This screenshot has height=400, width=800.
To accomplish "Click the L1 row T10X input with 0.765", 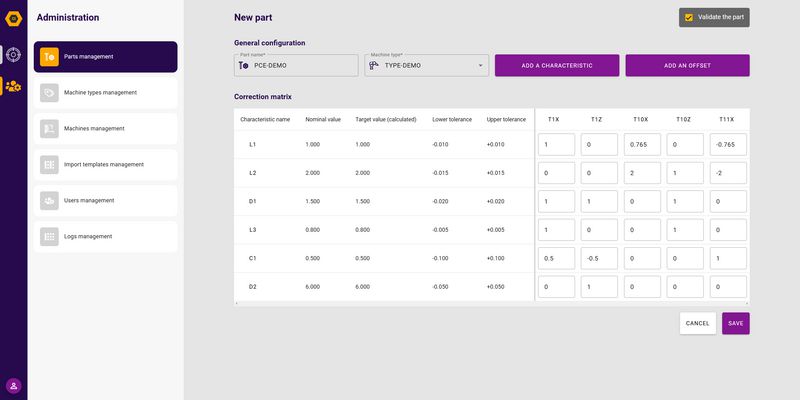I will 642,144.
